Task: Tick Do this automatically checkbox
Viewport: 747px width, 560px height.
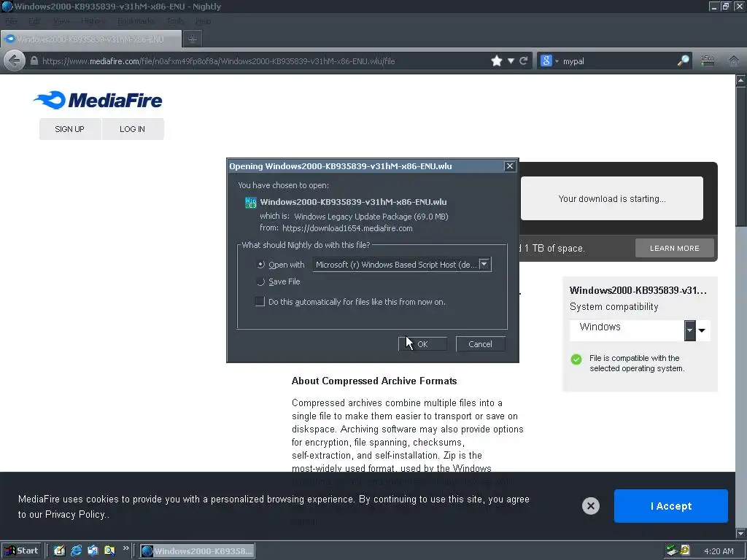Action: coord(260,301)
